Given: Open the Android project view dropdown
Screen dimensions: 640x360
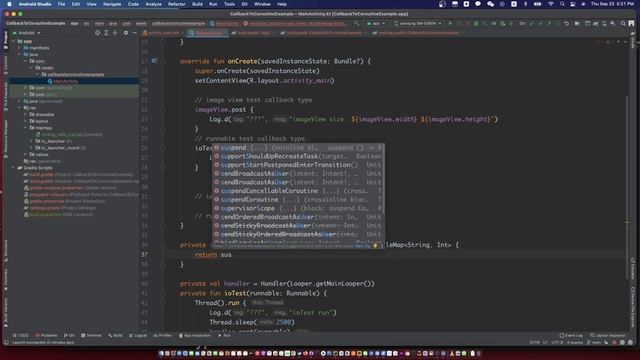Looking at the screenshot, I should (x=27, y=33).
